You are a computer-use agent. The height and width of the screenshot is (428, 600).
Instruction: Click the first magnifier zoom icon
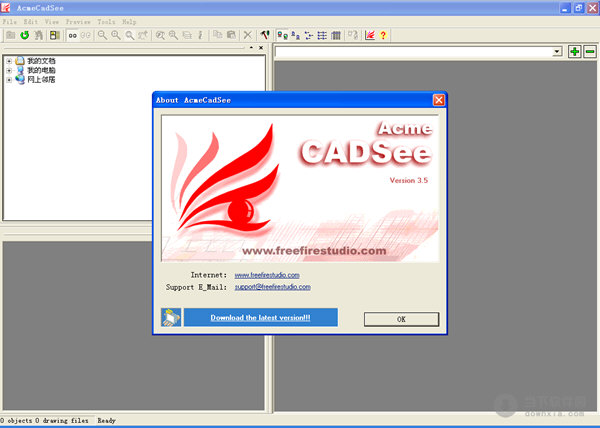(x=102, y=35)
